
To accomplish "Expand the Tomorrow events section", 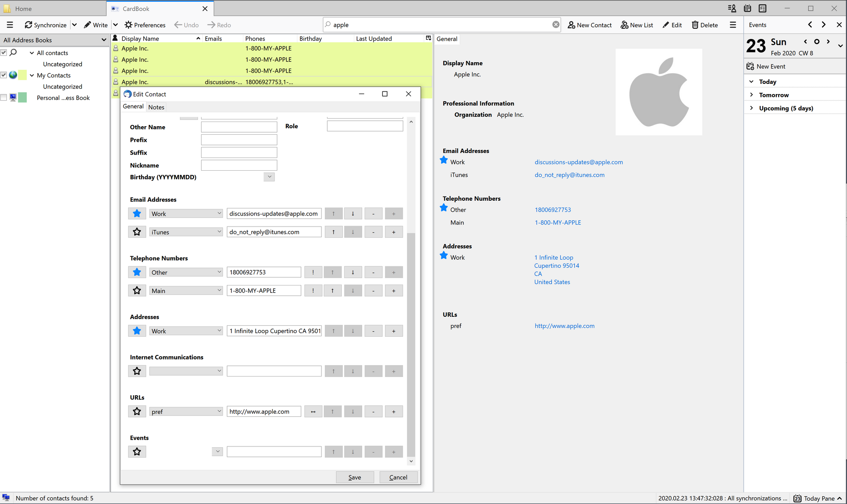I will 752,95.
